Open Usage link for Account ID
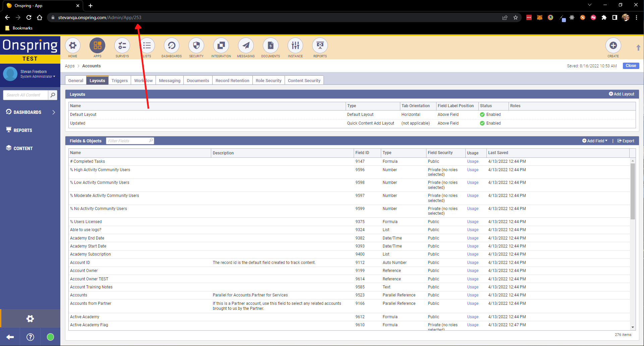644x346 pixels. pos(473,263)
